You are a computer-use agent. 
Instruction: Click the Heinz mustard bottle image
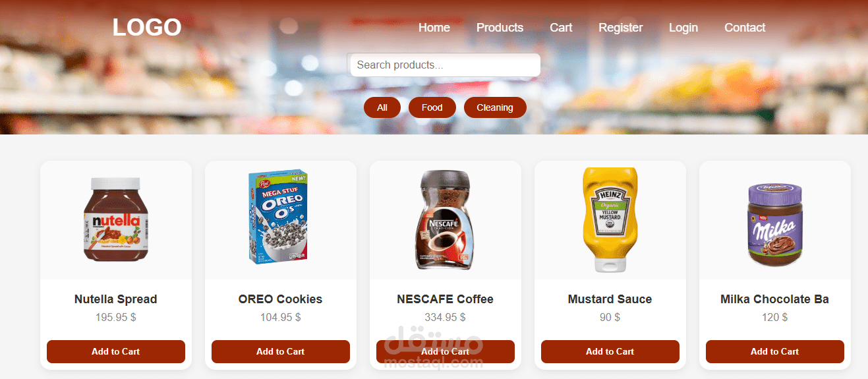(610, 219)
